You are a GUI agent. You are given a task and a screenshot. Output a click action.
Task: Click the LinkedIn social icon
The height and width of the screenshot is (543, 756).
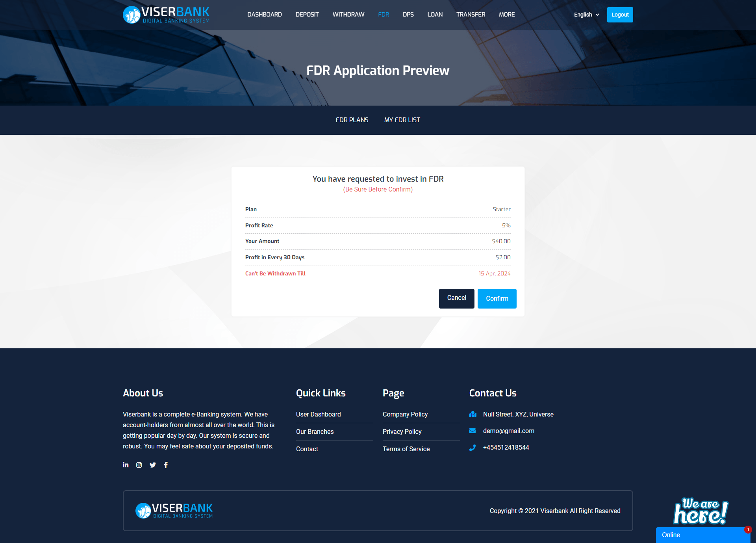coord(125,465)
